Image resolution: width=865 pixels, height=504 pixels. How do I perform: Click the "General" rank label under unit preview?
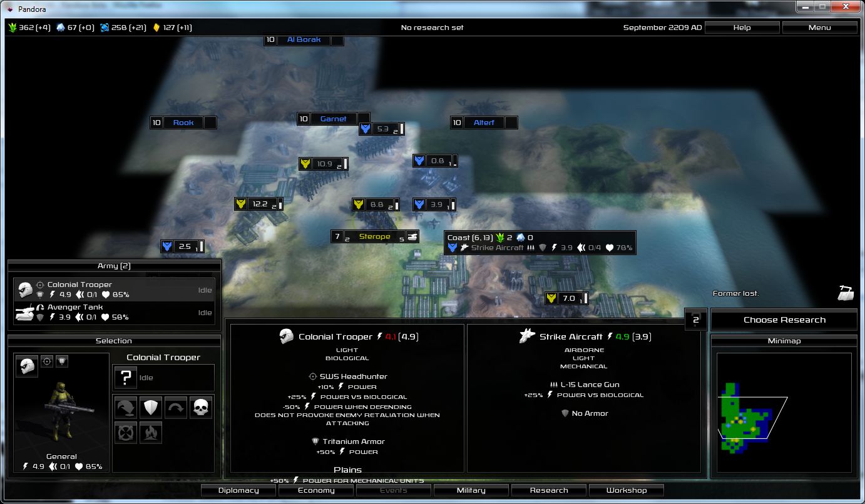coord(62,456)
